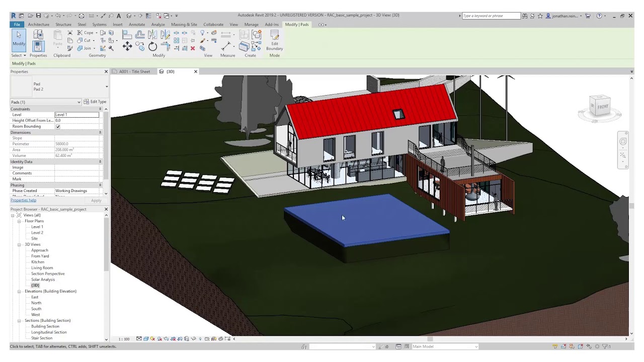Select the Move tool
This screenshot has width=644, height=362.
click(x=127, y=46)
